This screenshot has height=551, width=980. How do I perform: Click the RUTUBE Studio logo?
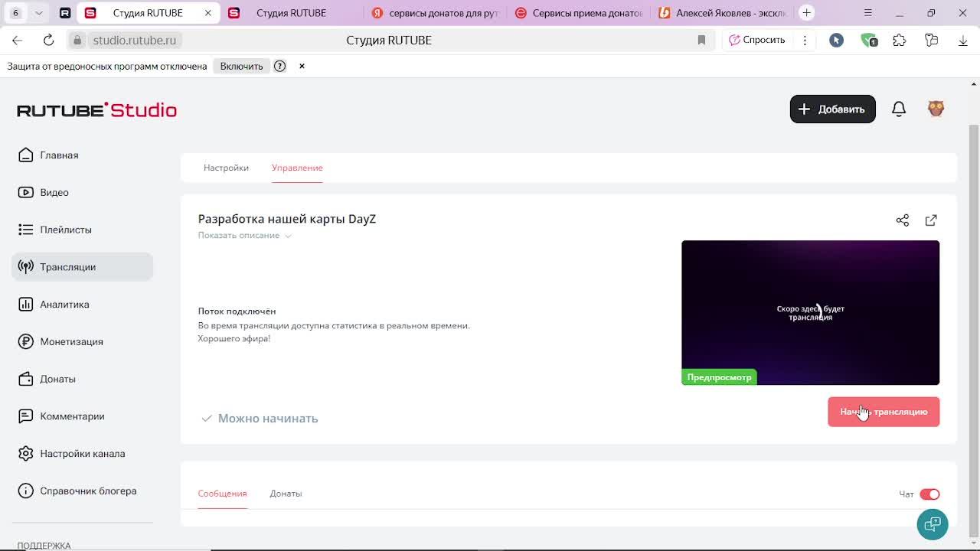coord(96,110)
